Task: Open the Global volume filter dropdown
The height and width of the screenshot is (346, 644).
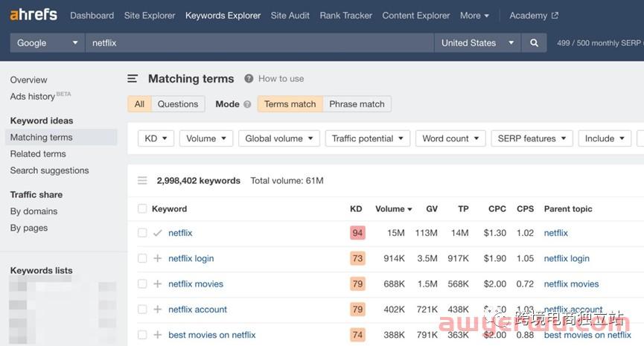Action: 279,138
